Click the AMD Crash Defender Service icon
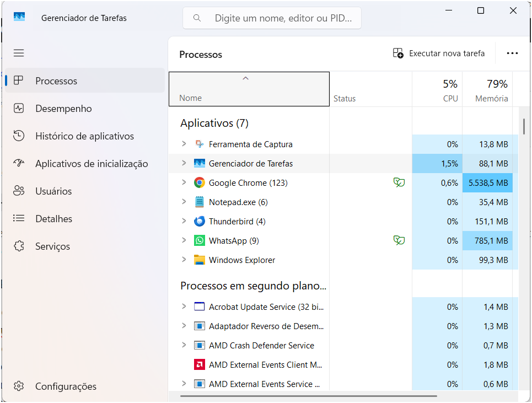The width and height of the screenshot is (532, 403). pyautogui.click(x=200, y=345)
